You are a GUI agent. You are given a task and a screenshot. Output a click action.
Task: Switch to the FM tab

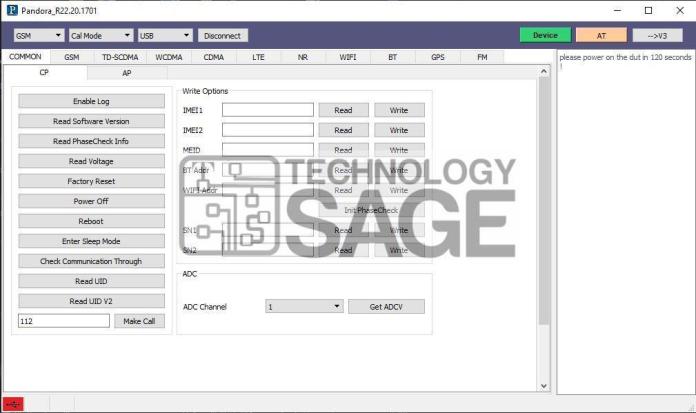point(482,57)
